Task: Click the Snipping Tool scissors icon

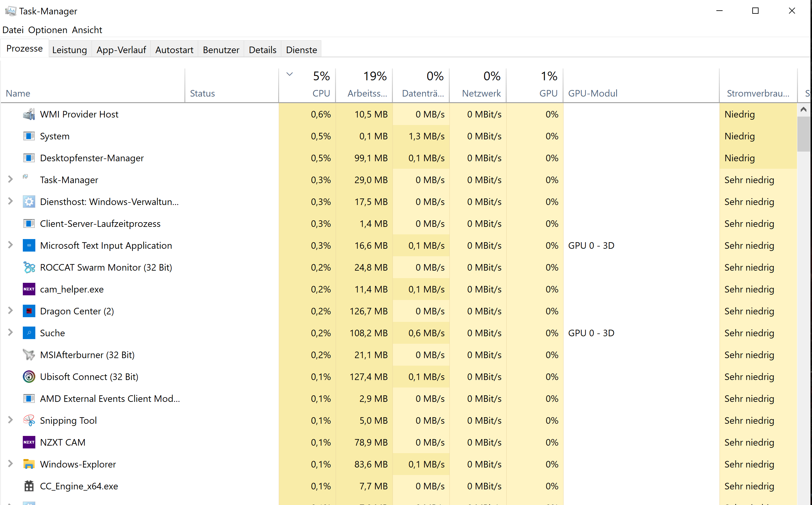Action: (29, 421)
